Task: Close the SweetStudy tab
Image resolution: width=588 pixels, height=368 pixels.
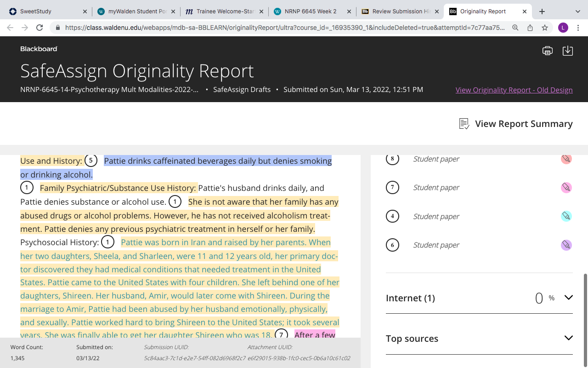Action: 85,11
